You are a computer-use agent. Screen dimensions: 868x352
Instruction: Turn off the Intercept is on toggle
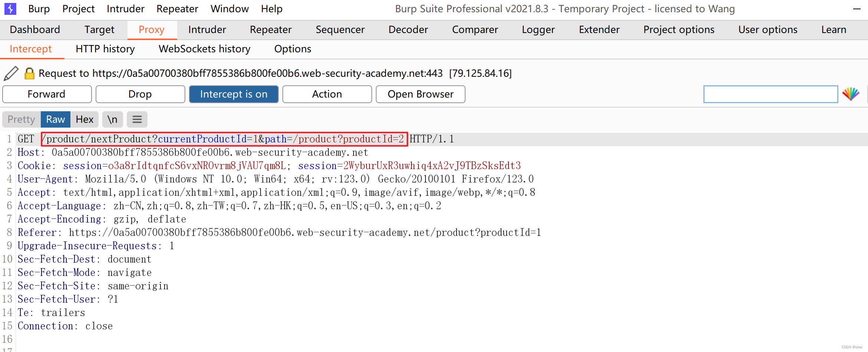coord(234,94)
